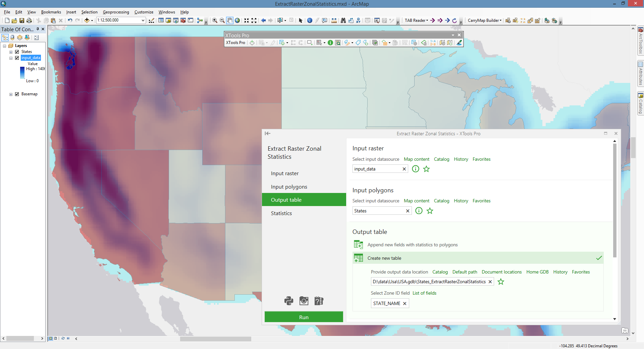Go to the Statistics section in dialog
The image size is (644, 349).
(x=304, y=213)
